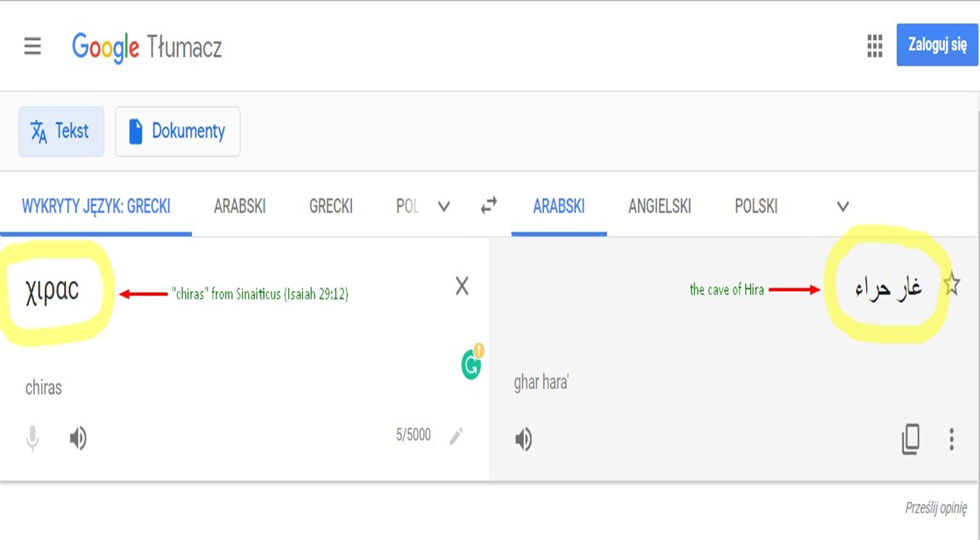The image size is (980, 540).
Task: Click Prześlij opinię feedback link
Action: point(936,508)
